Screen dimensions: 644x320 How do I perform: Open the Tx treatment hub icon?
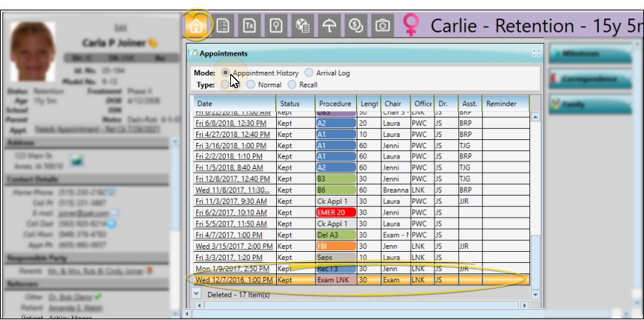point(249,25)
